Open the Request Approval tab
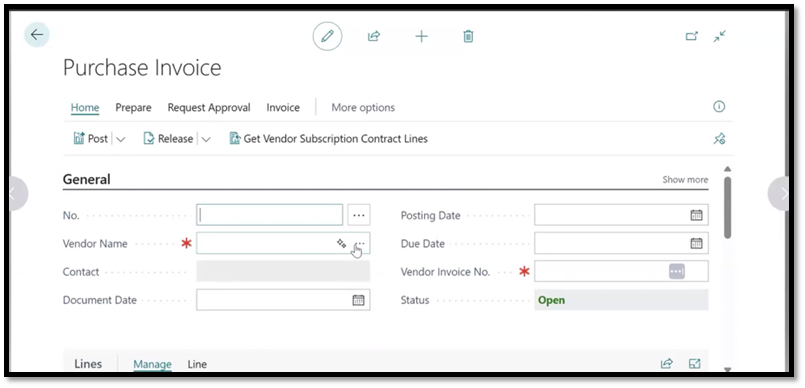The height and width of the screenshot is (388, 805). point(209,107)
